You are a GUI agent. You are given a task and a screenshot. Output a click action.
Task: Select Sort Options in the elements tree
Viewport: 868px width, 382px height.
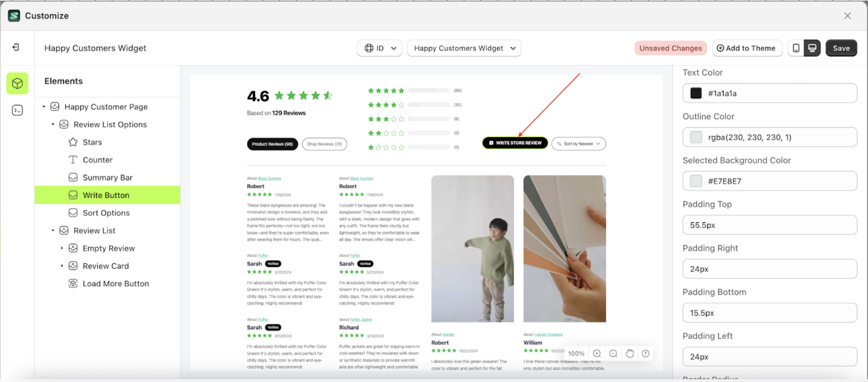106,213
